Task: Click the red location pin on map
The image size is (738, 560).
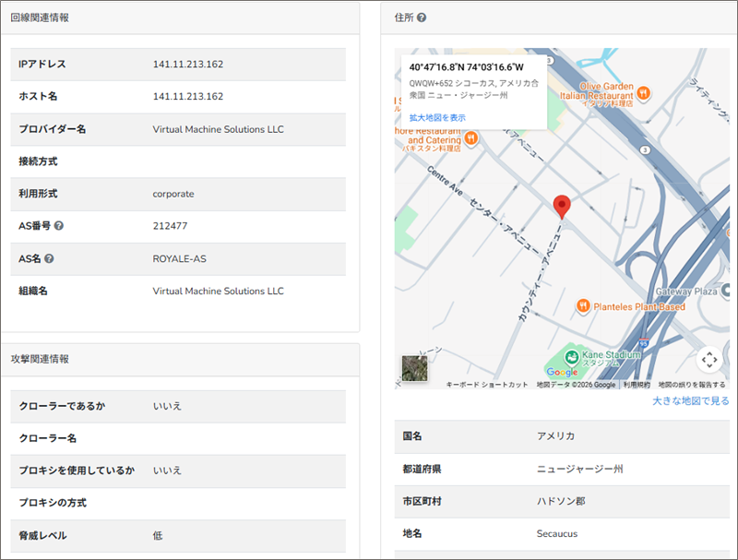Action: coord(561,207)
